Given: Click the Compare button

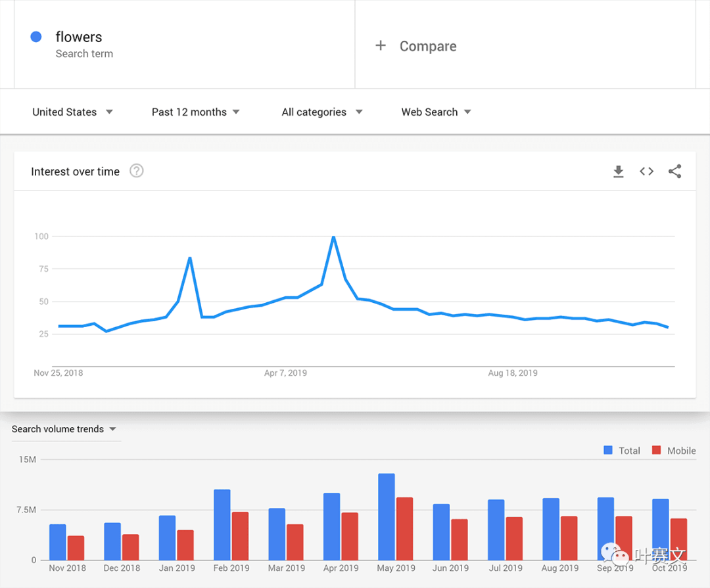Looking at the screenshot, I should click(x=416, y=46).
